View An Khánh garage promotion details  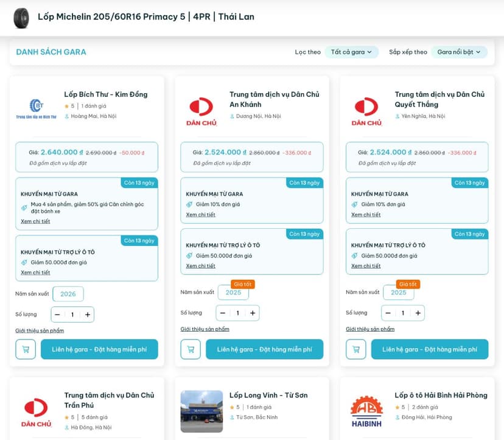tap(201, 214)
